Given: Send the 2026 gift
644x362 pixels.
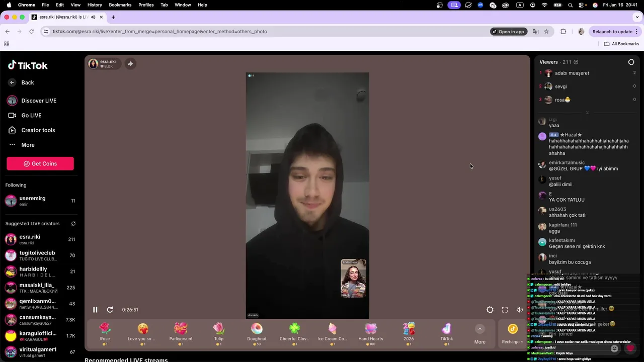Looking at the screenshot, I should [409, 334].
